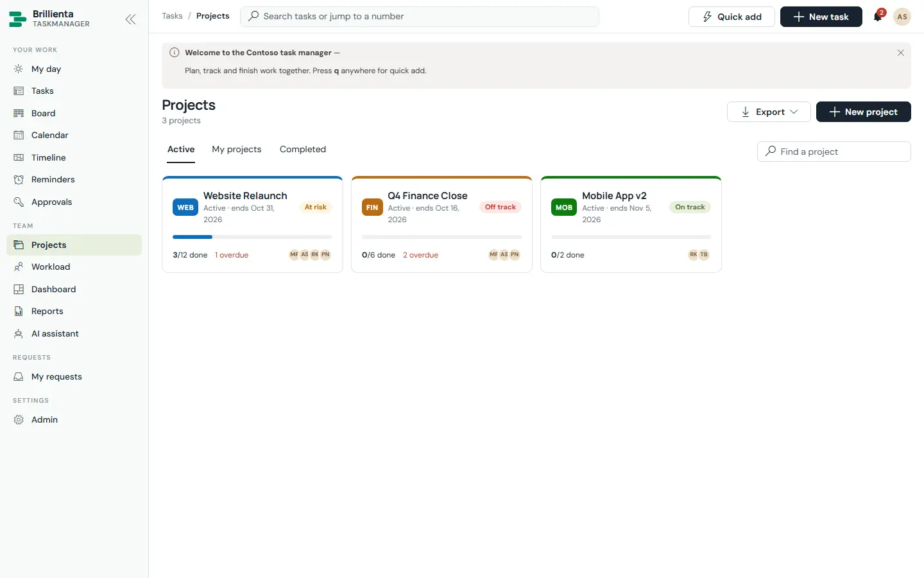Open Approvals in the sidebar

(x=74, y=202)
